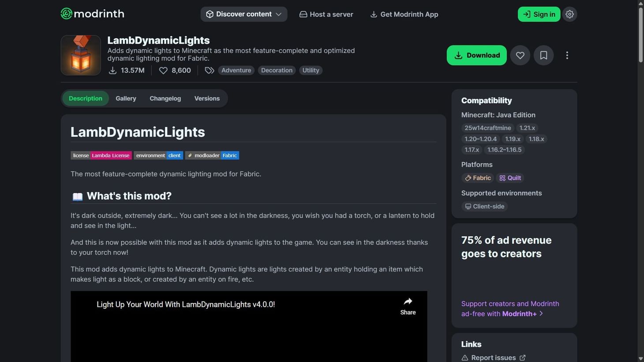Click the heart icon to follow LambDynamicLights
The height and width of the screenshot is (362, 644).
click(x=520, y=55)
